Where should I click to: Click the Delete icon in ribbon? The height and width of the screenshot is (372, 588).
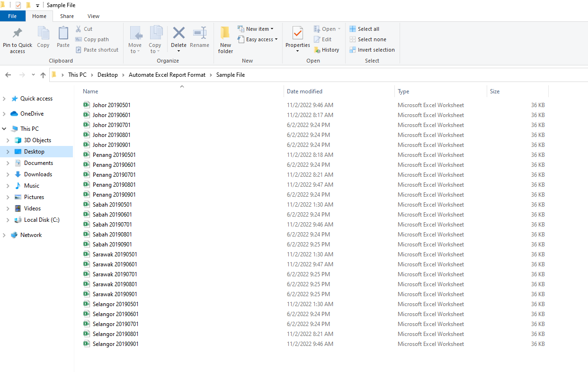point(178,33)
